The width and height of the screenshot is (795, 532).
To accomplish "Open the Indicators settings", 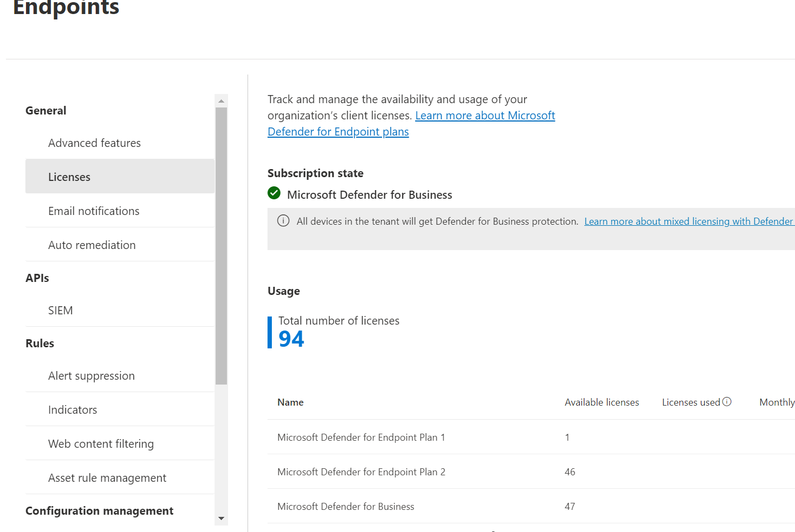I will pyautogui.click(x=72, y=409).
